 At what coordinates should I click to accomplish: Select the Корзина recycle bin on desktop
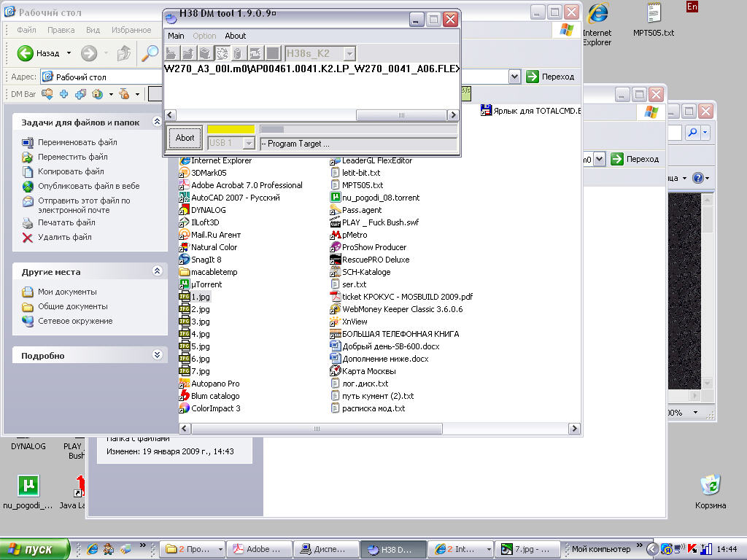coord(711,485)
